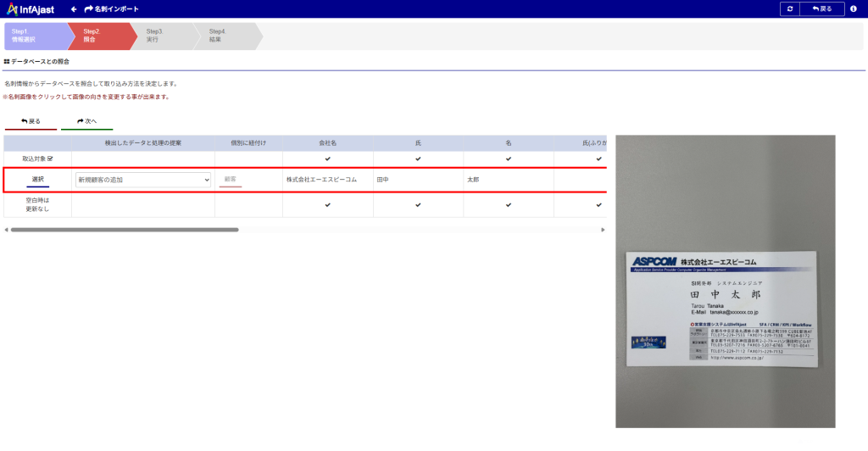Click the InfAjast logo icon
The width and height of the screenshot is (868, 451).
click(x=14, y=8)
